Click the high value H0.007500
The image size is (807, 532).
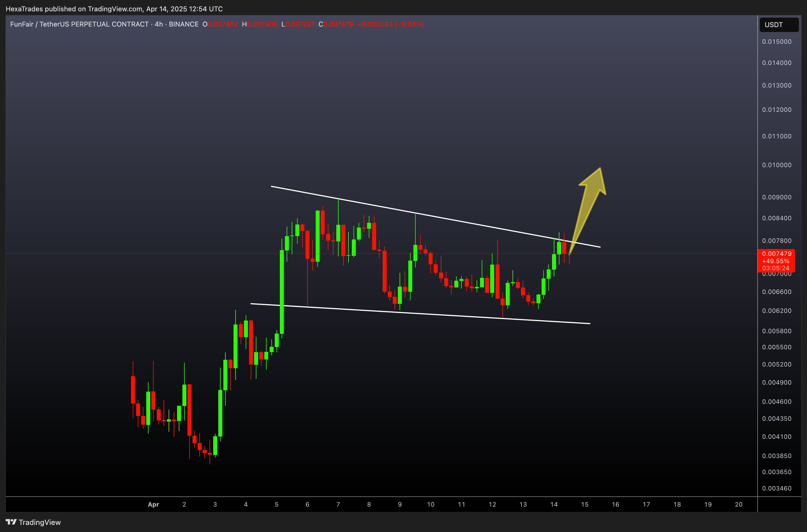click(x=259, y=24)
